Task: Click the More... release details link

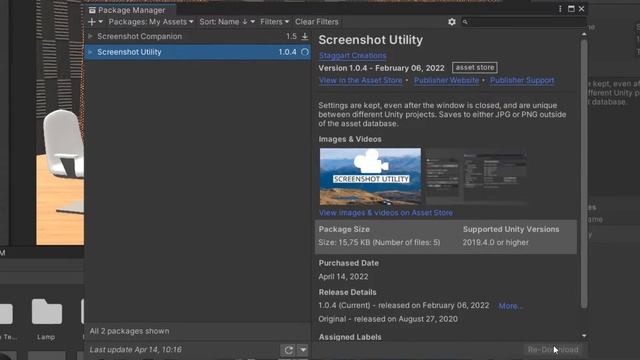Action: (510, 306)
